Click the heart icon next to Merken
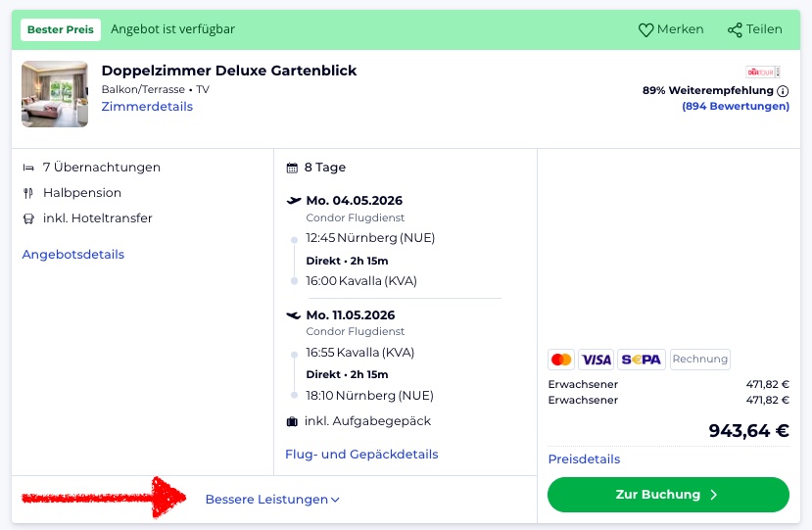Screen dimensions: 812x530 click(x=645, y=29)
